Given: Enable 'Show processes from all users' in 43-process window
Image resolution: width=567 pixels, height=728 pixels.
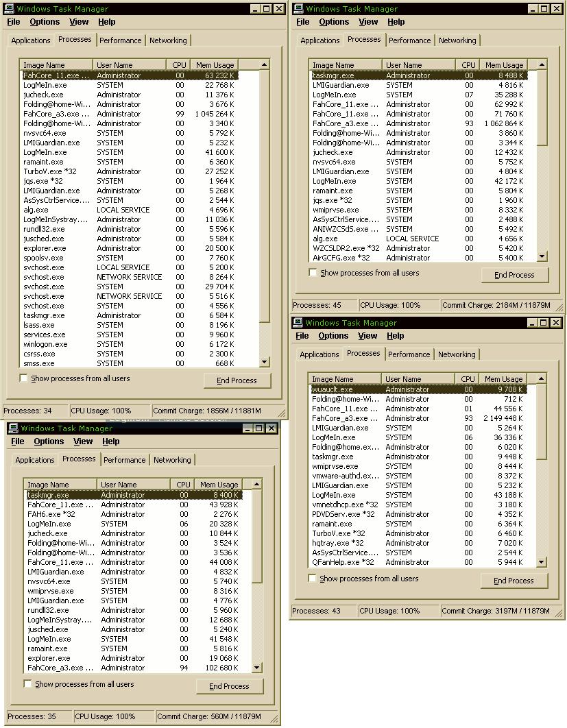Looking at the screenshot, I should (x=312, y=578).
